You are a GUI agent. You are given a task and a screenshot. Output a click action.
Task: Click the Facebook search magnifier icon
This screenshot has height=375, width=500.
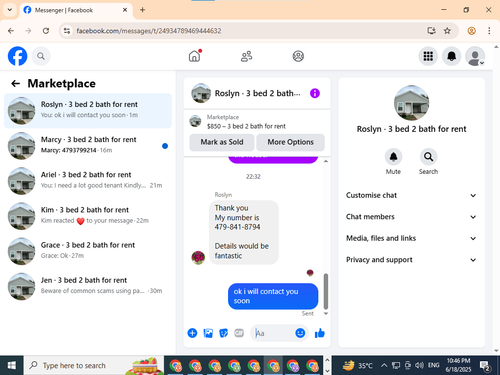[x=41, y=56]
